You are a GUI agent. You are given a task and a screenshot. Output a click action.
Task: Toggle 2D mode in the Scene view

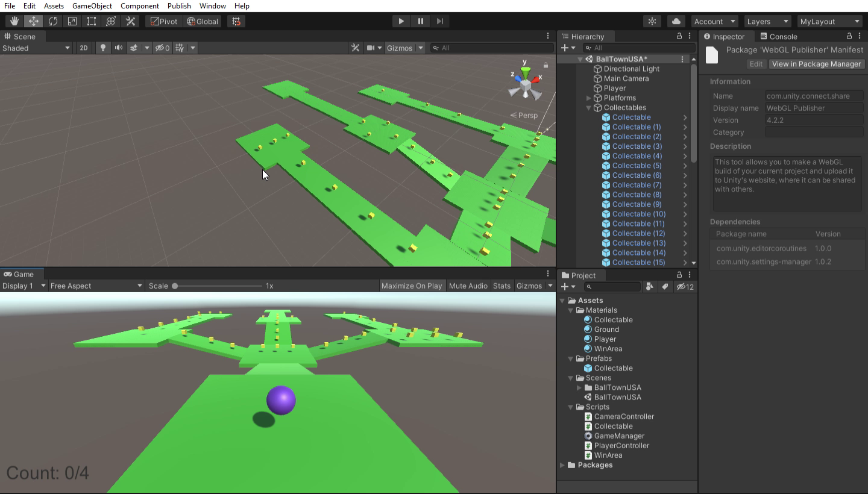83,48
